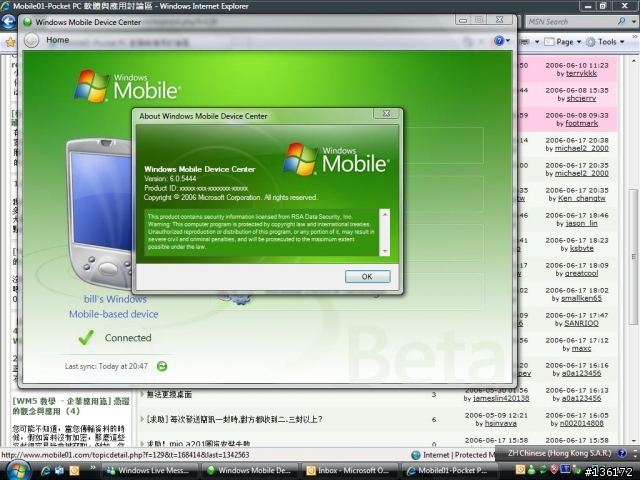Click the sync icon next to Last sync
Screen dimensions: 640x480
[162, 366]
